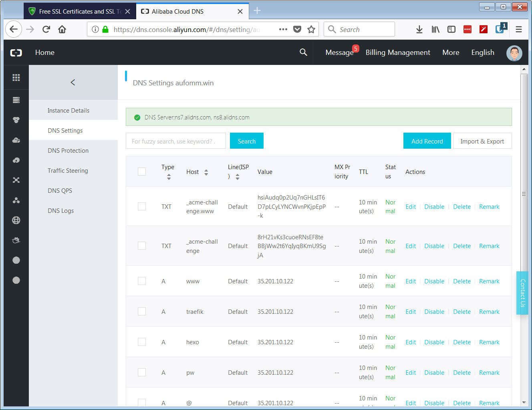Select the traefik record checkbox

[x=142, y=311]
